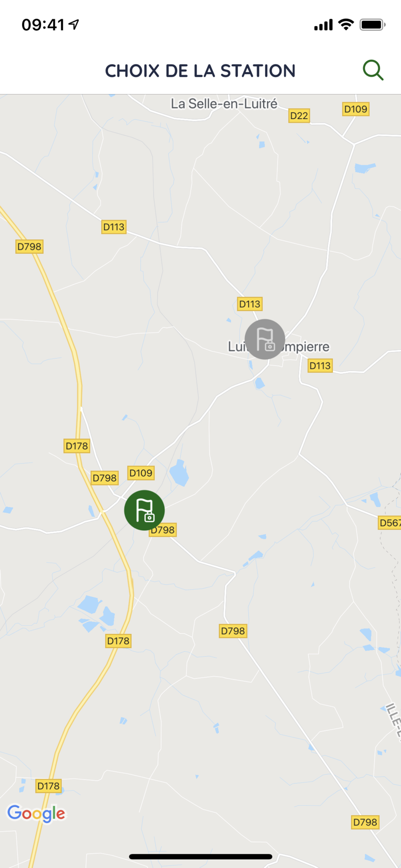Click the D109 road shield in top corner
The width and height of the screenshot is (401, 868).
[x=356, y=109]
